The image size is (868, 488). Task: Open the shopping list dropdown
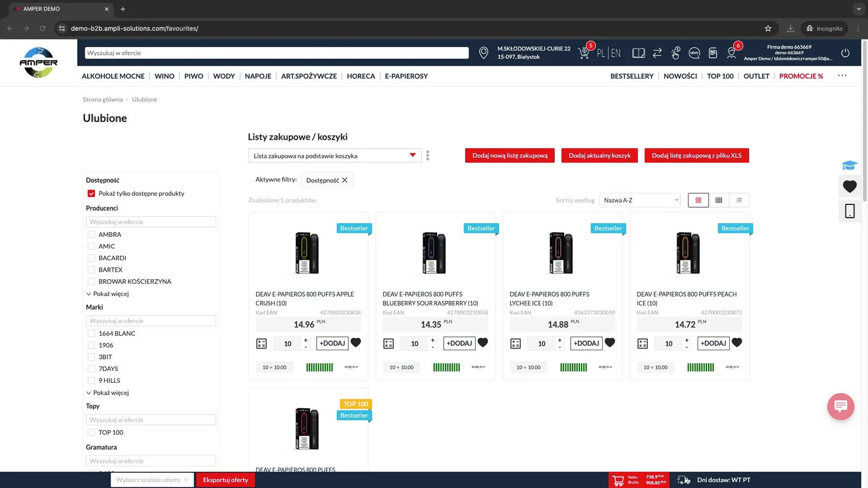tap(335, 156)
